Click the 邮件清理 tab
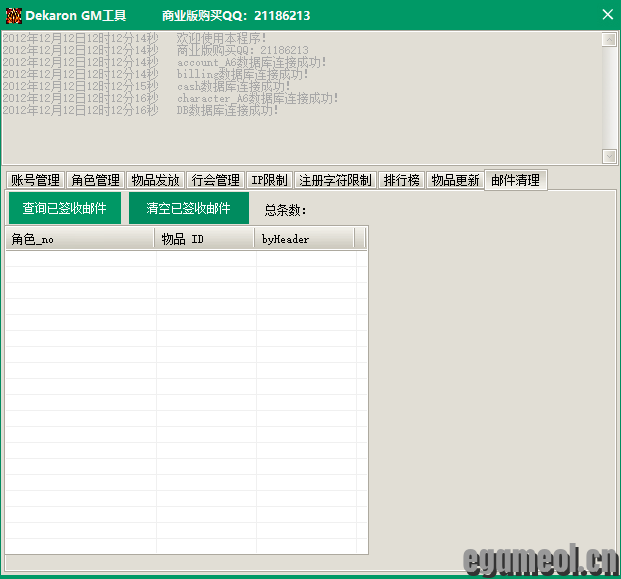This screenshot has width=621, height=579. [x=515, y=180]
